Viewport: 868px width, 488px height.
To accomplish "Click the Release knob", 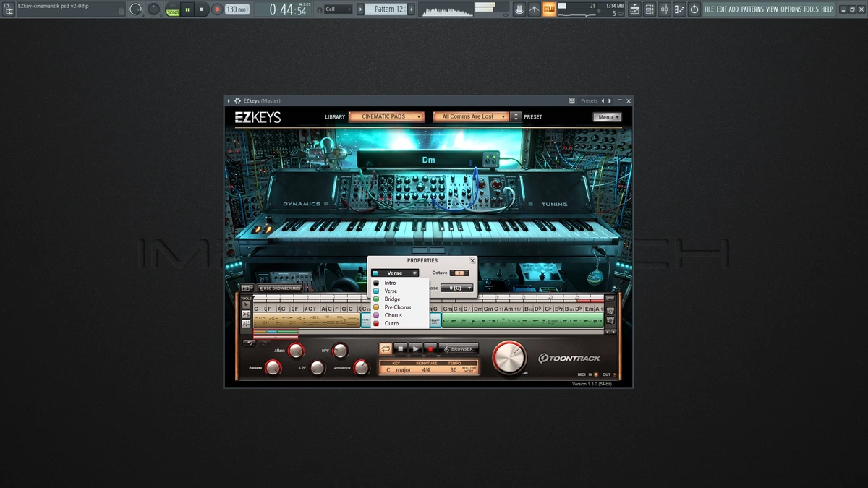I will click(x=273, y=368).
